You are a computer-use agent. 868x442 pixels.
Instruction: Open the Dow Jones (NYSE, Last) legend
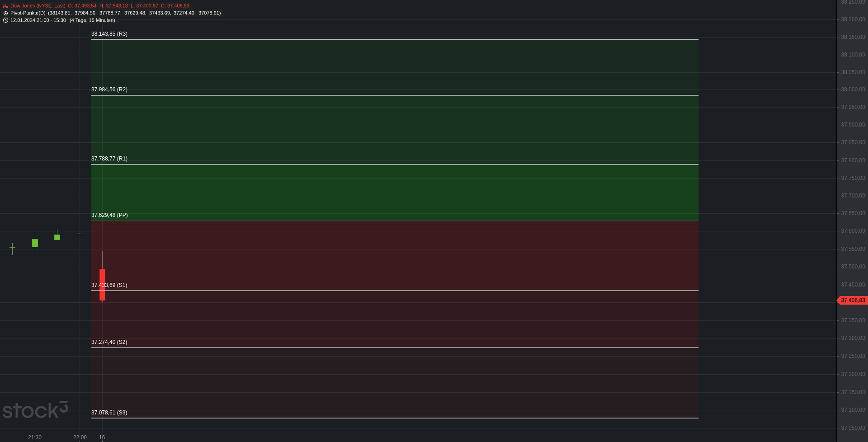click(38, 6)
